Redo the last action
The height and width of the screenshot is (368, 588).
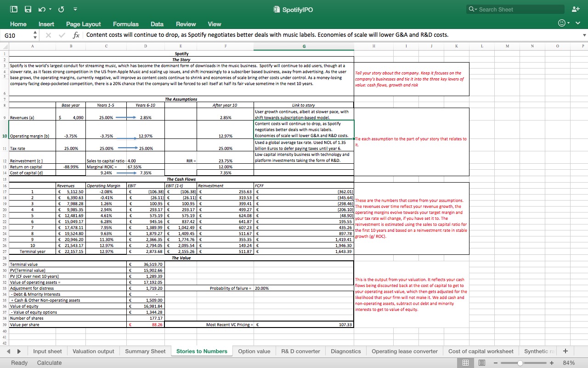[60, 9]
